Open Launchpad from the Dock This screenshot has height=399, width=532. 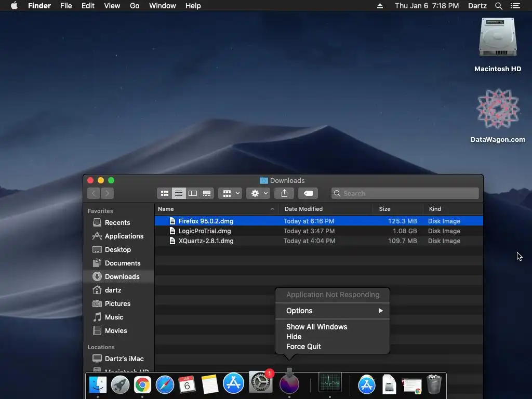point(120,385)
